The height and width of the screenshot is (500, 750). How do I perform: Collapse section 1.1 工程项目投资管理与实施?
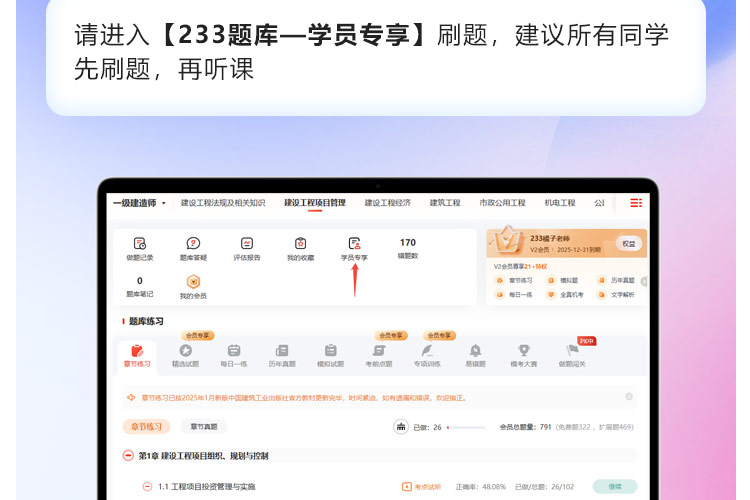tap(147, 487)
